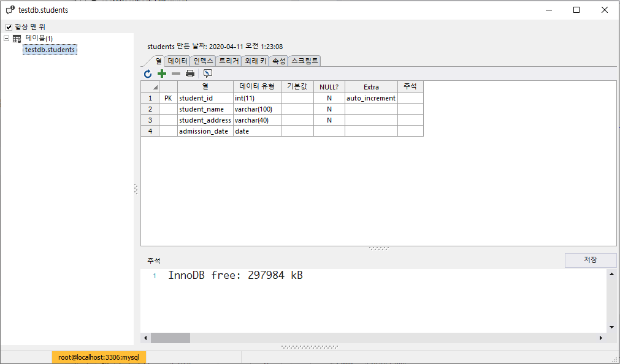Click the NULL? cell of student_address row

click(x=329, y=120)
